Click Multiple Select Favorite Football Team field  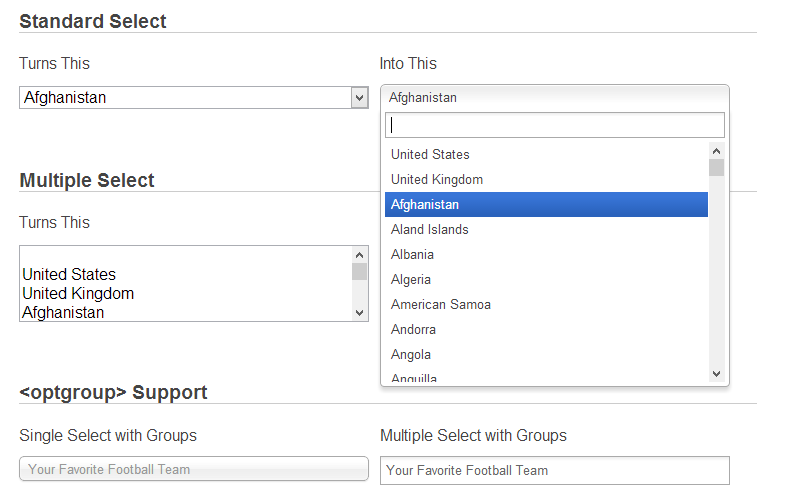point(555,470)
